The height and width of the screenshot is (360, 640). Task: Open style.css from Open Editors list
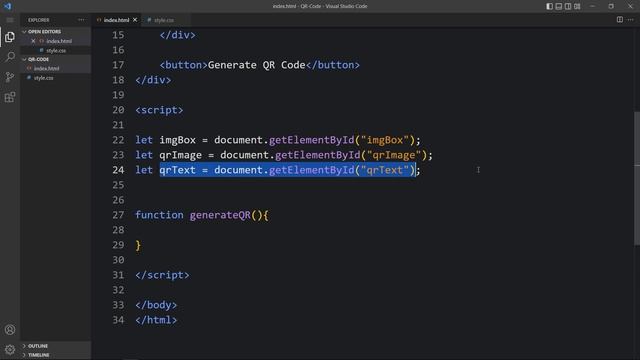click(56, 51)
